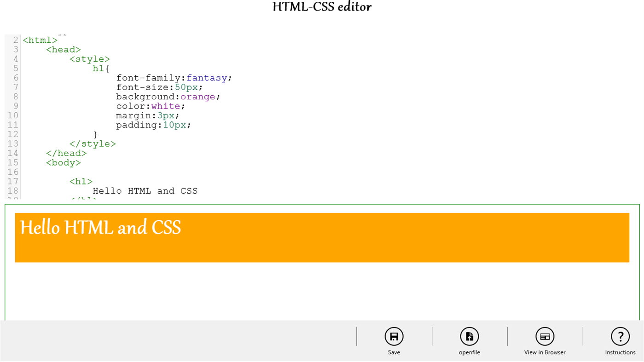Click the 'color:white;' line
Viewport: 644px width, 362px height.
tap(151, 106)
